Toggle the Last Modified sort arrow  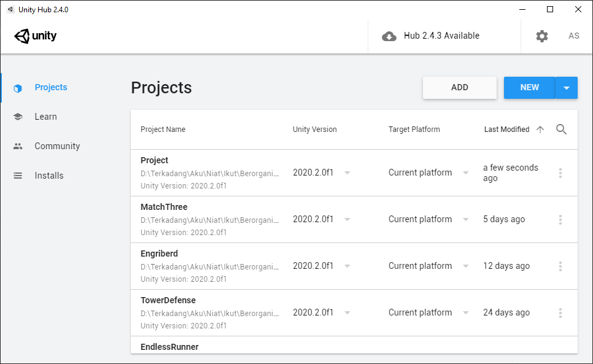pos(540,130)
